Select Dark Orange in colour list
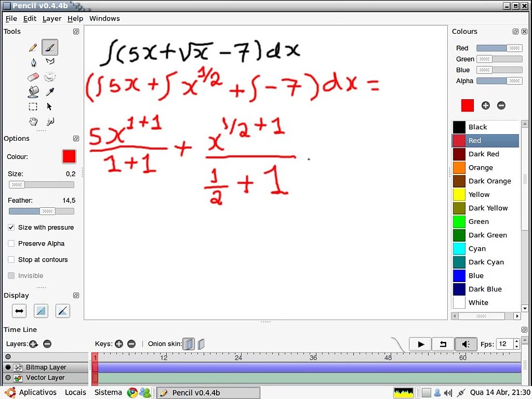532x399 pixels. pos(486,181)
